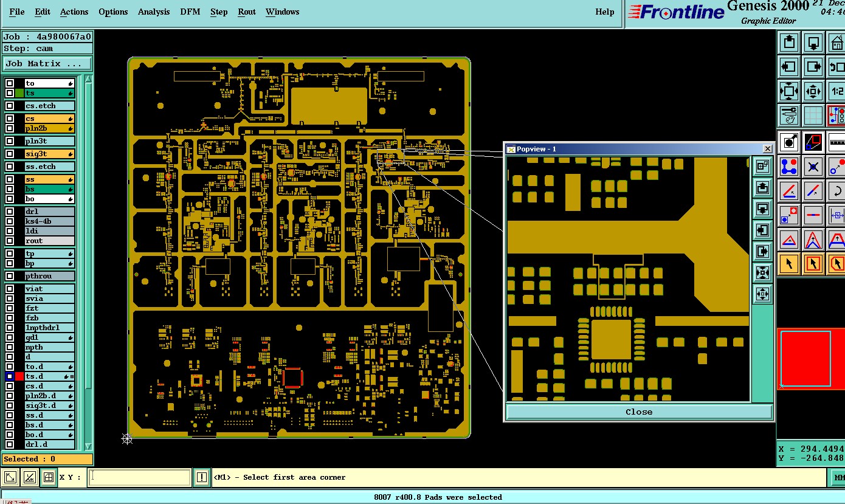This screenshot has height=504, width=845.
Task: Click Popview zoom in contract-arrows icon
Action: [762, 295]
